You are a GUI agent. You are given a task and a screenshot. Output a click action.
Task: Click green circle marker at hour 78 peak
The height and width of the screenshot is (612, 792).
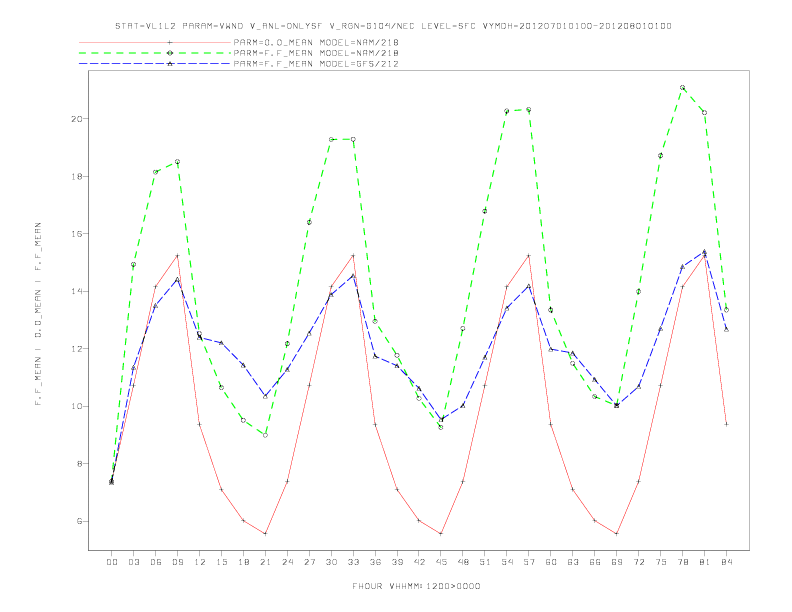coord(682,87)
